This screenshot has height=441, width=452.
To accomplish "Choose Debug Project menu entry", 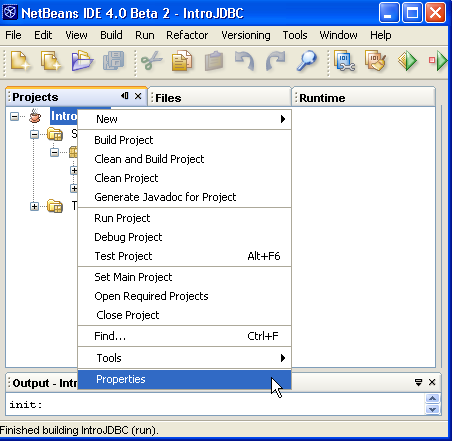I will (x=184, y=237).
